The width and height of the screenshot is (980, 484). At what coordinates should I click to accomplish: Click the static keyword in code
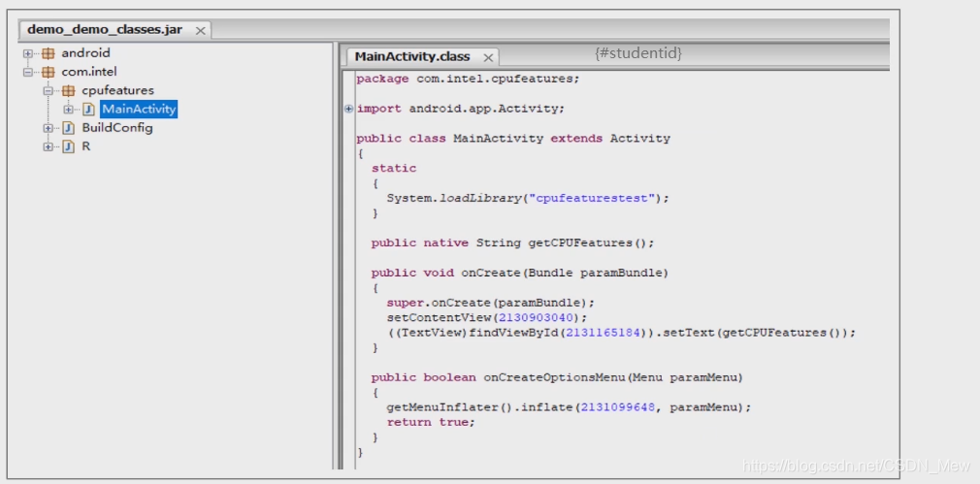click(x=394, y=168)
